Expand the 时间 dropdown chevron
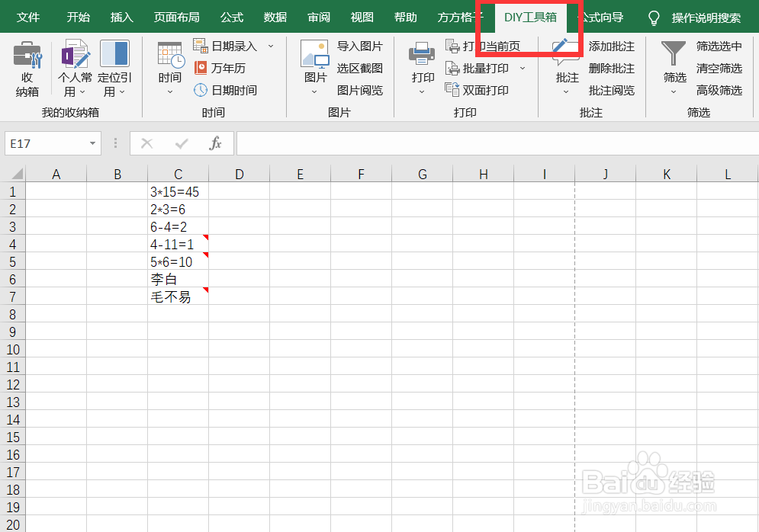The image size is (759, 532). (170, 92)
